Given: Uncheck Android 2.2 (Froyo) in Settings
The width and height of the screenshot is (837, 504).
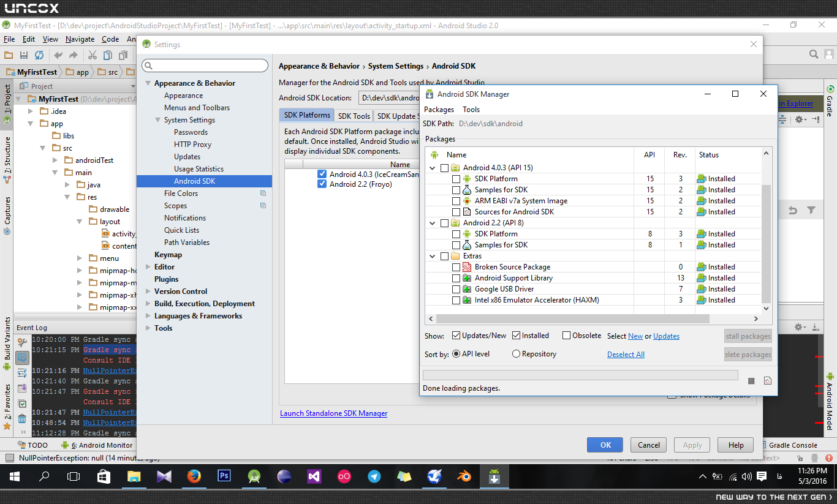Looking at the screenshot, I should click(322, 184).
